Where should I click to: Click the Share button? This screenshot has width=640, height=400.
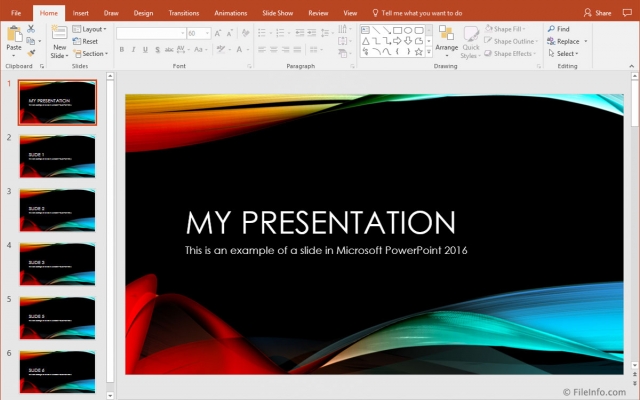pos(597,13)
